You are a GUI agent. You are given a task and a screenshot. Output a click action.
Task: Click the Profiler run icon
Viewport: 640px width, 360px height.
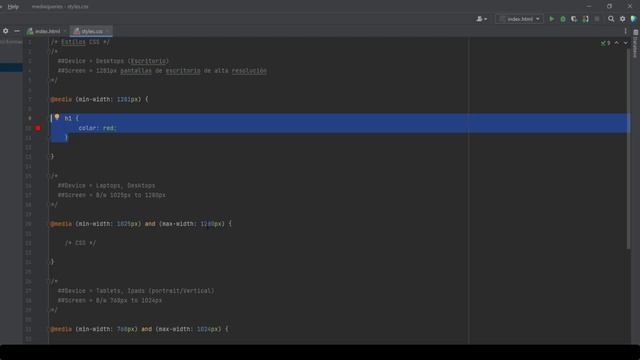[x=585, y=19]
